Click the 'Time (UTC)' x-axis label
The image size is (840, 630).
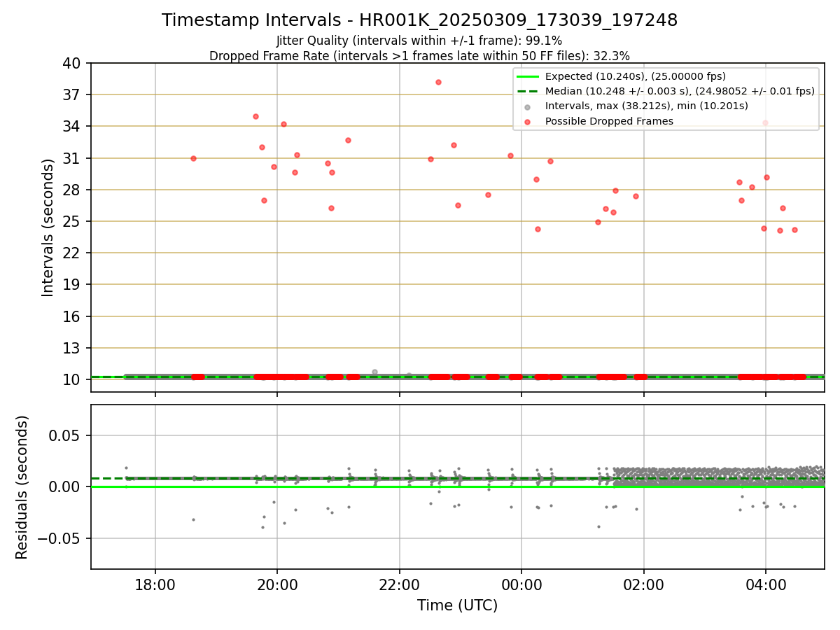pyautogui.click(x=457, y=605)
